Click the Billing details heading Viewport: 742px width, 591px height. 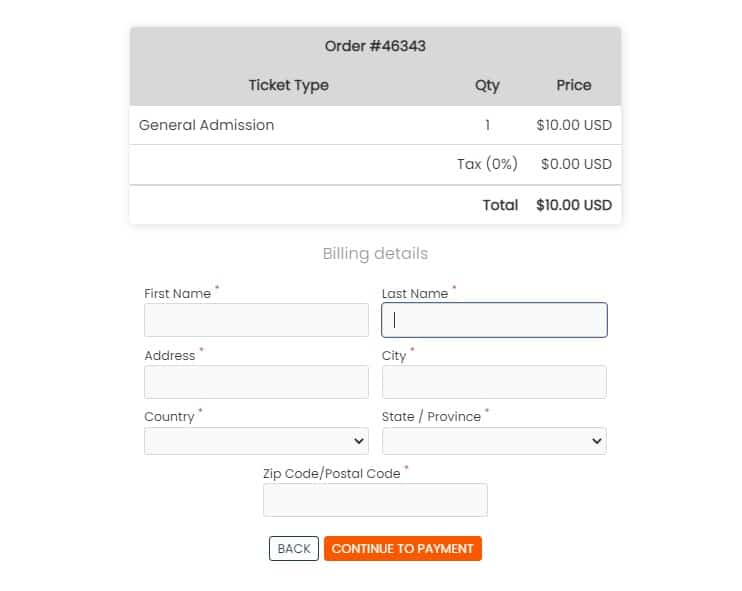pos(375,254)
